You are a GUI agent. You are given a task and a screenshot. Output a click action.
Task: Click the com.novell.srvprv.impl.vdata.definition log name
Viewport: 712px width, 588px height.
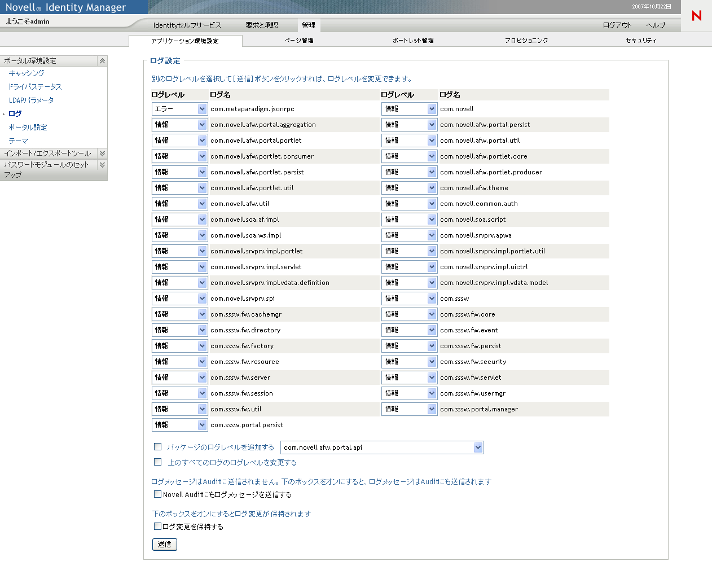(270, 283)
